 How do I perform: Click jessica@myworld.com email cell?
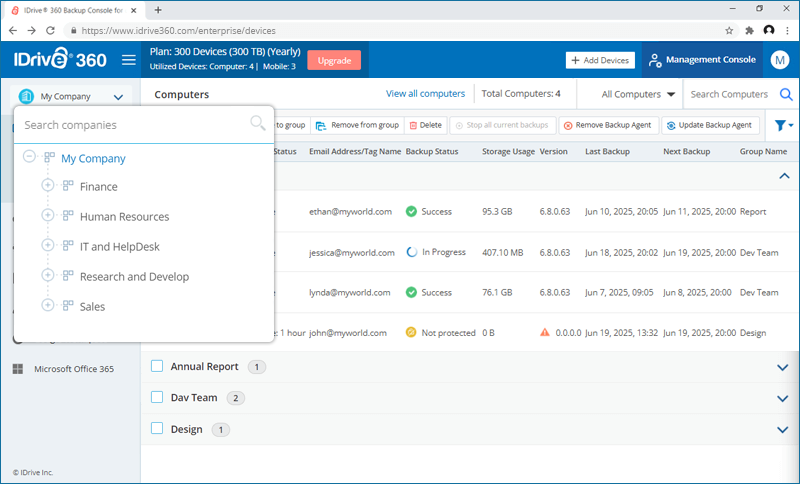tap(352, 252)
